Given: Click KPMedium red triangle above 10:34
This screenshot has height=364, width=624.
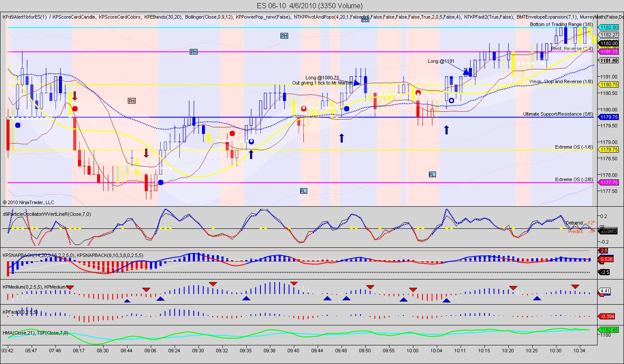Looking at the screenshot, I should click(575, 287).
